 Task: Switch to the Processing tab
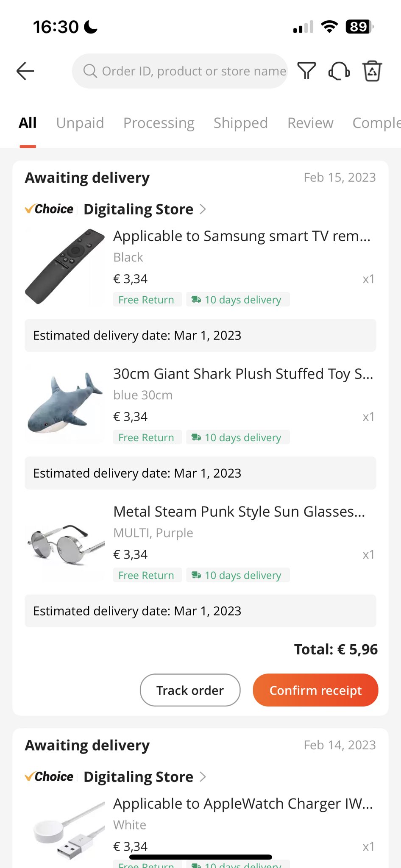(x=159, y=123)
